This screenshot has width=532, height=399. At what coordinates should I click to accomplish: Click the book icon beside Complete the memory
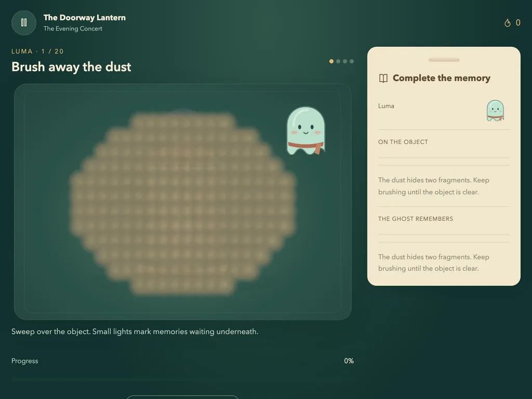pyautogui.click(x=383, y=78)
